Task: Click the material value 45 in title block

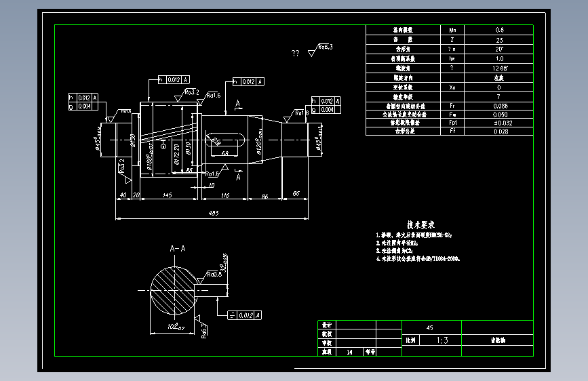Action: pos(430,327)
